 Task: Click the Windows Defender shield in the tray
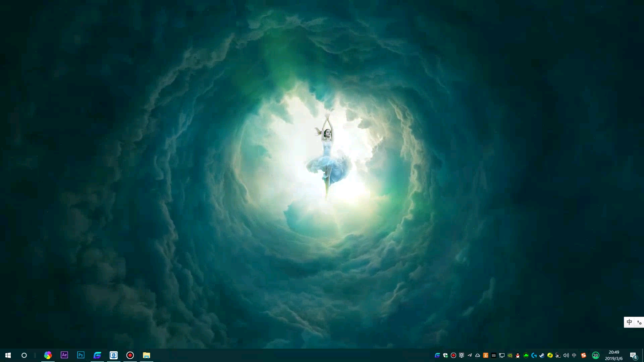click(445, 355)
